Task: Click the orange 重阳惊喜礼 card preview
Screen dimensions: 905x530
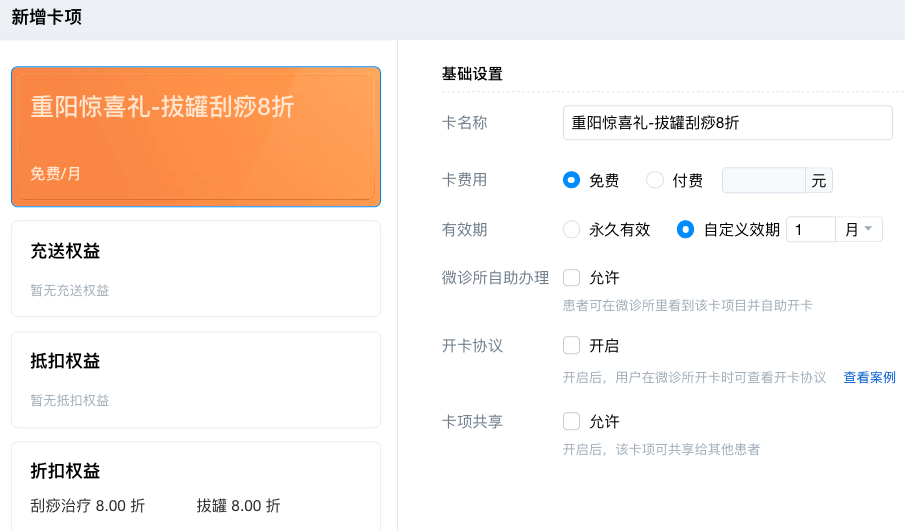Action: [x=195, y=137]
